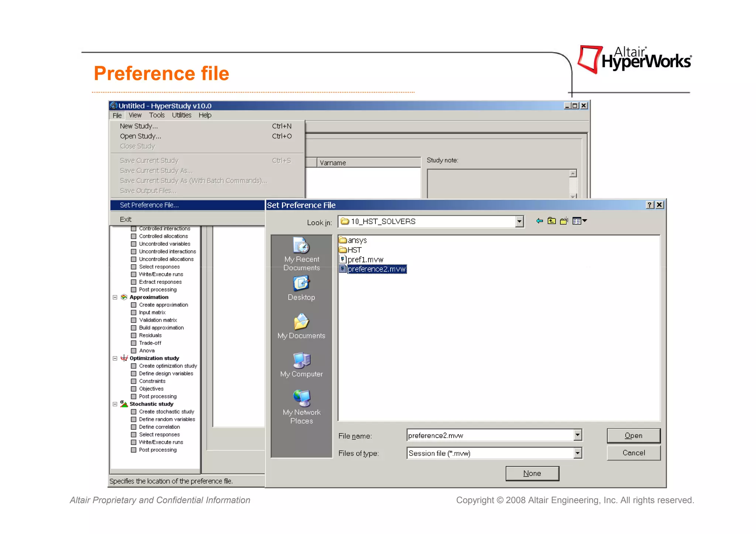Open the View Menu icon in file dialog
This screenshot has height=534, width=756.
[580, 221]
